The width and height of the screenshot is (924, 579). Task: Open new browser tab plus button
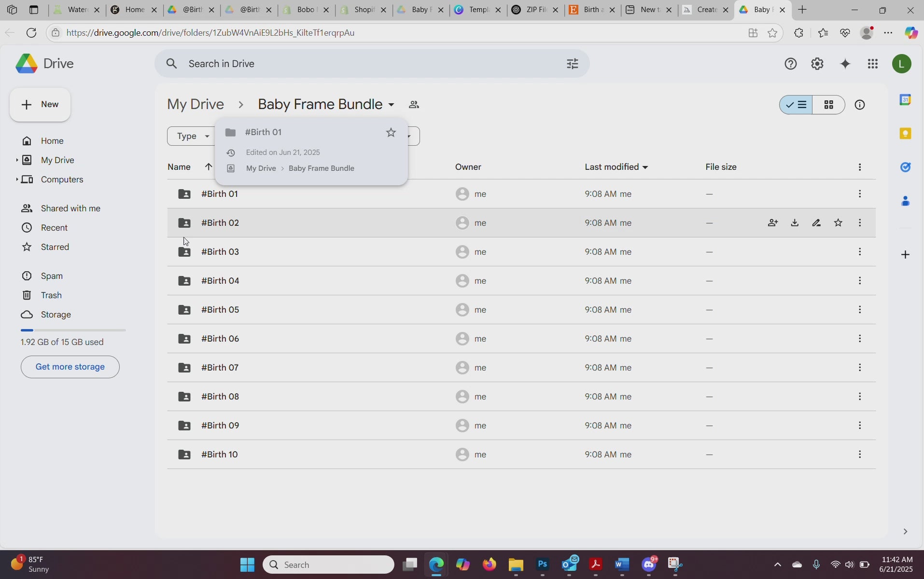click(802, 10)
